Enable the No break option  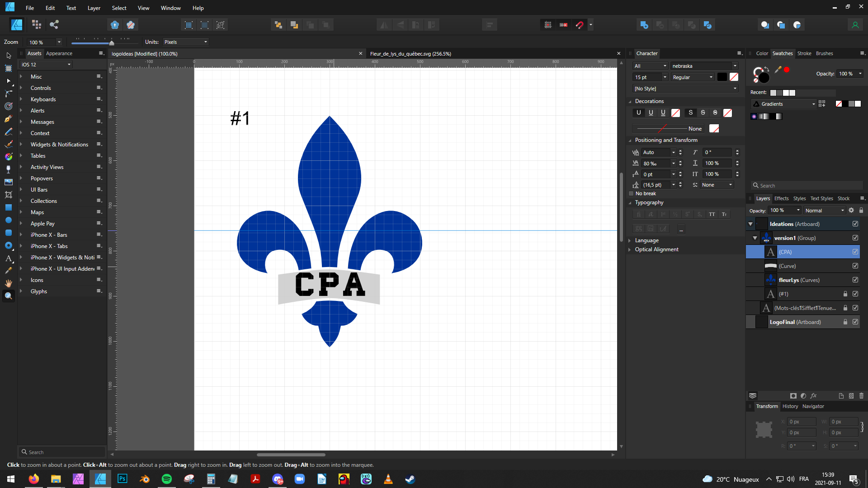click(631, 193)
